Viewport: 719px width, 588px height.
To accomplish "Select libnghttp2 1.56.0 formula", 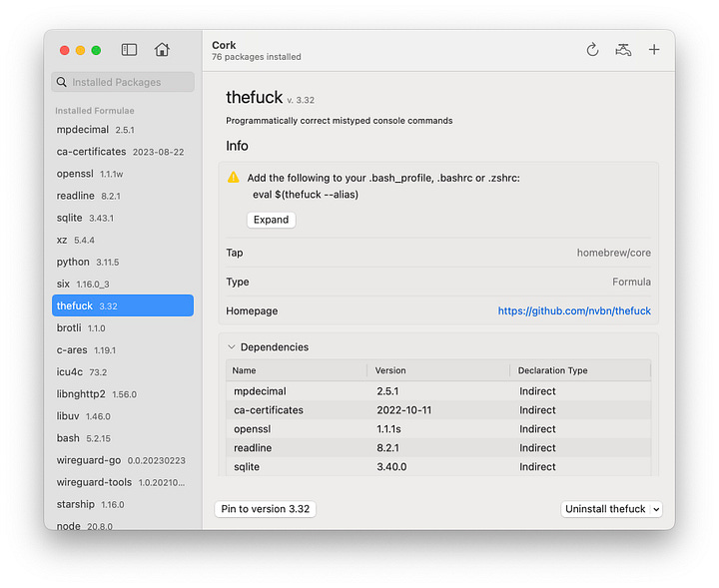I will pos(123,393).
